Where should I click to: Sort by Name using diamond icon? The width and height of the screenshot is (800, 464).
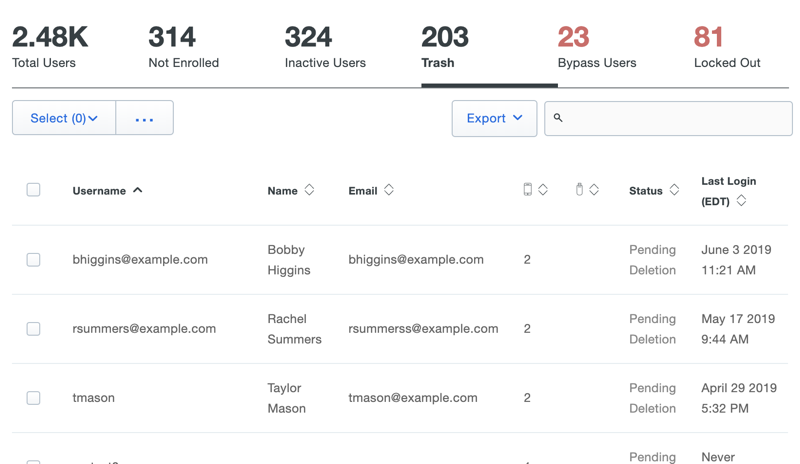309,190
